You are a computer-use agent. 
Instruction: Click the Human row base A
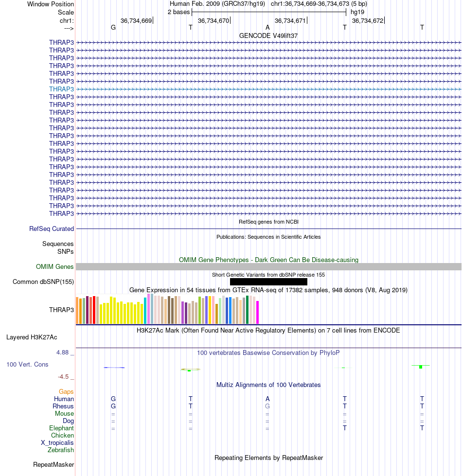[267, 399]
